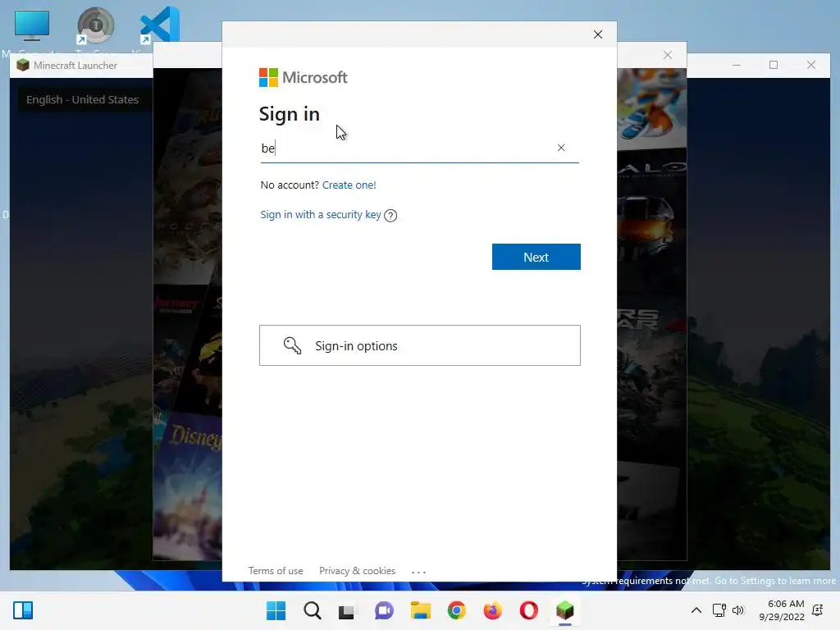Open the Chat app on the taskbar
The height and width of the screenshot is (630, 840).
pyautogui.click(x=384, y=610)
